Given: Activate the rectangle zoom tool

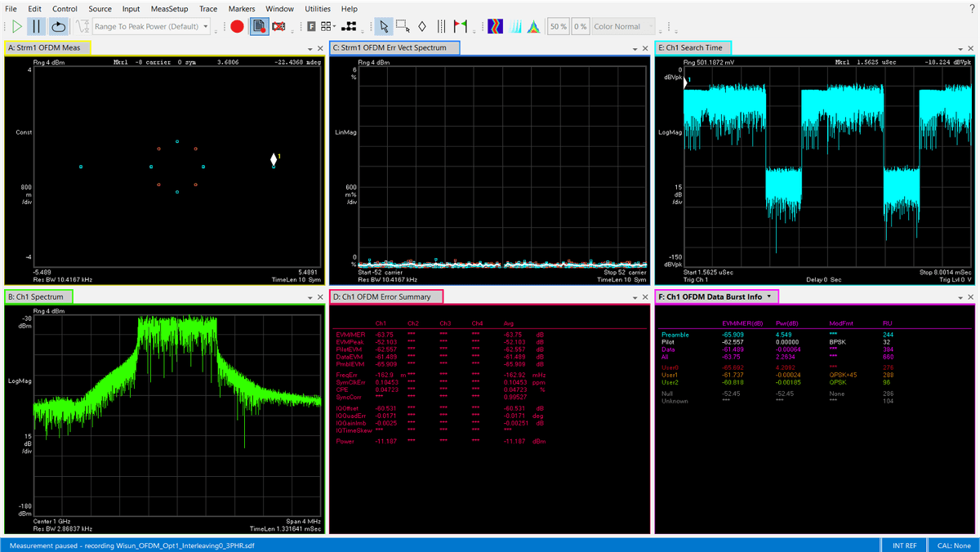Looking at the screenshot, I should [x=402, y=25].
